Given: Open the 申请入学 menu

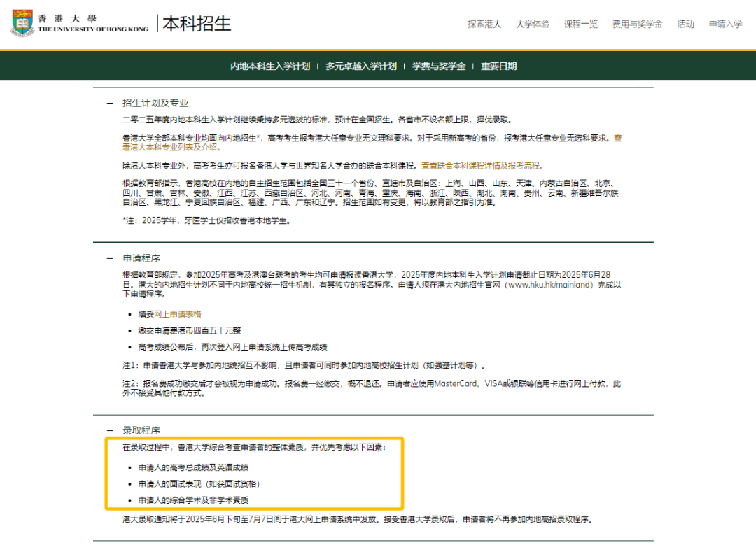Looking at the screenshot, I should pyautogui.click(x=725, y=24).
